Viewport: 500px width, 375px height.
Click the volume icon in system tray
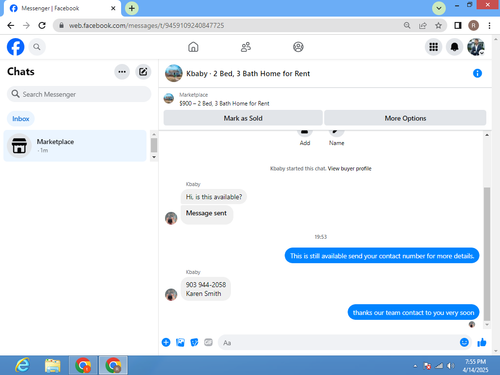click(x=451, y=366)
